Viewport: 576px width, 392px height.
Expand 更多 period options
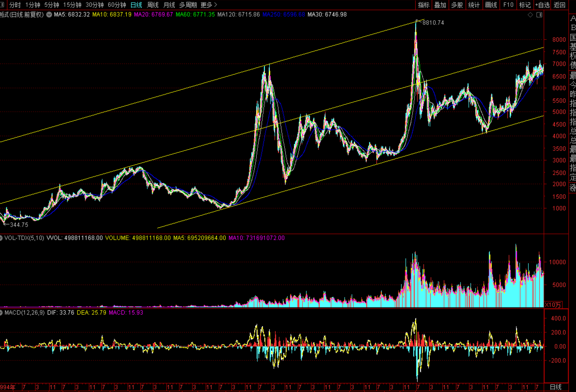209,5
